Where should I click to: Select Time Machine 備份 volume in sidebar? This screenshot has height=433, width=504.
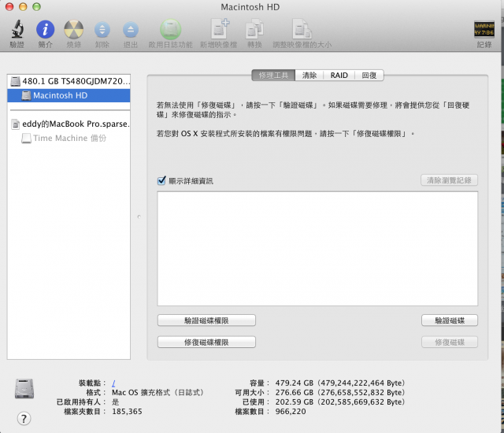(x=69, y=138)
